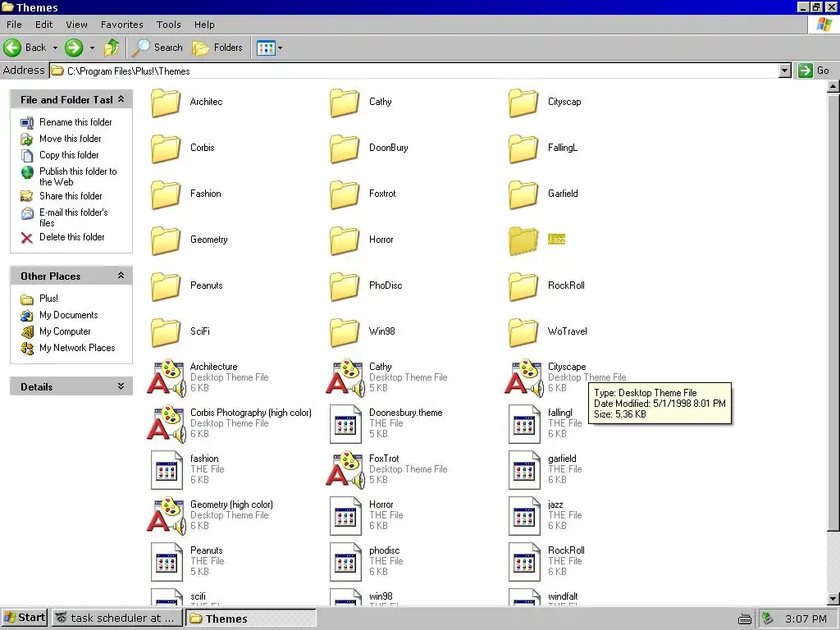Collapse the Other Places panel
Screen dimensions: 840x630
pos(121,276)
